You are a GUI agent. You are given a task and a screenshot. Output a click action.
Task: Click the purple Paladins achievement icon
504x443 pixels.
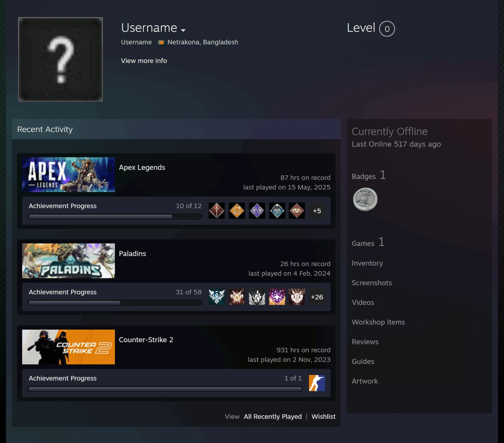pos(277,297)
